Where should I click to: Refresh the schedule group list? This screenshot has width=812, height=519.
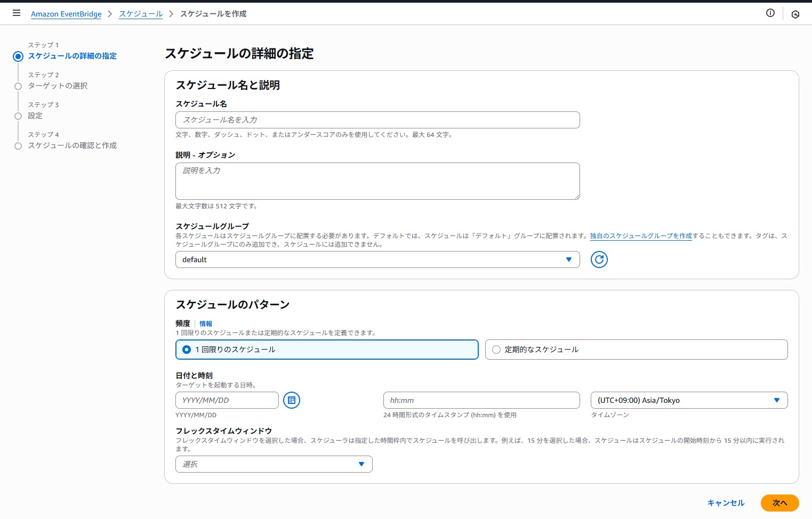[x=599, y=259]
